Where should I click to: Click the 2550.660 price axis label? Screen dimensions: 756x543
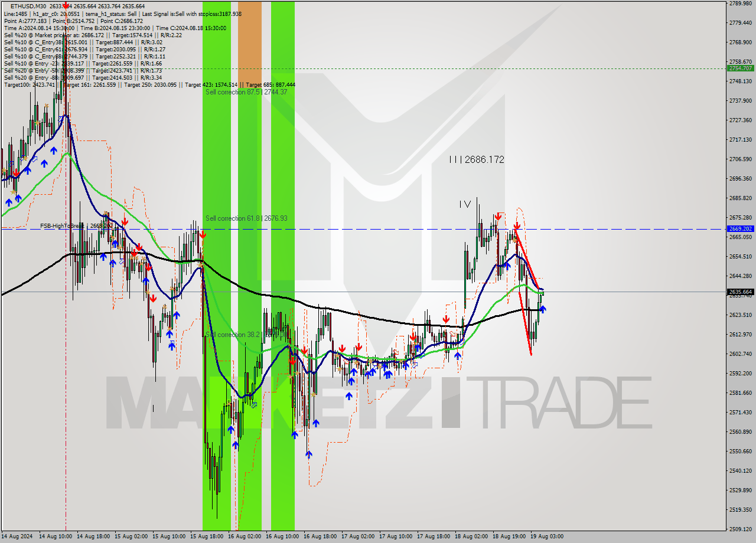(x=740, y=451)
